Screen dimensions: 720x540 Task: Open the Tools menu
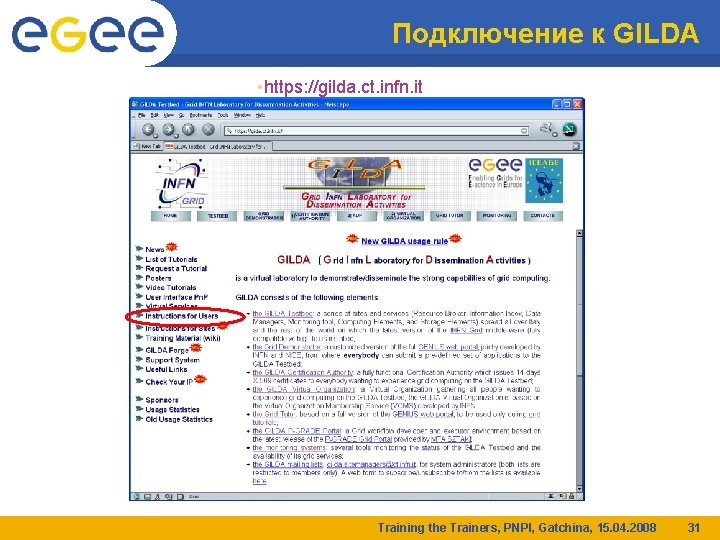point(223,115)
